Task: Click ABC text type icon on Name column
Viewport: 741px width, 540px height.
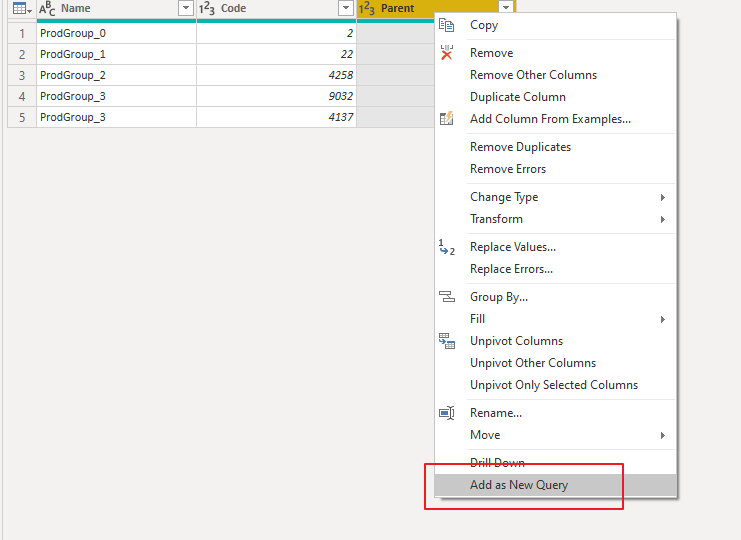Action: (x=47, y=9)
